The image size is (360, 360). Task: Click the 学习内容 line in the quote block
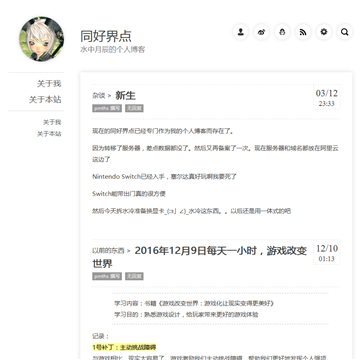tap(194, 304)
